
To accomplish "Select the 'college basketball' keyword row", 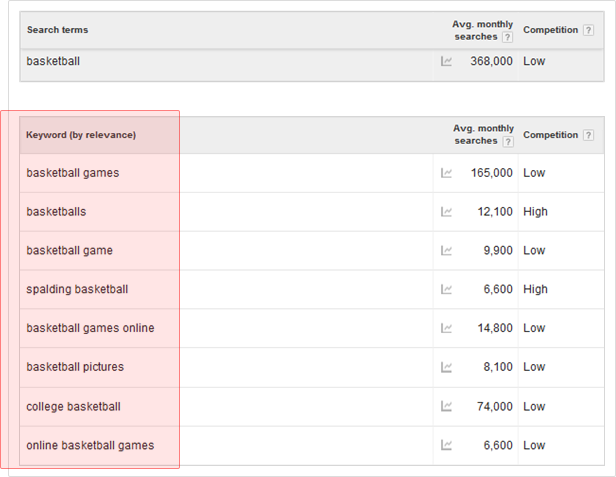I will coord(73,407).
